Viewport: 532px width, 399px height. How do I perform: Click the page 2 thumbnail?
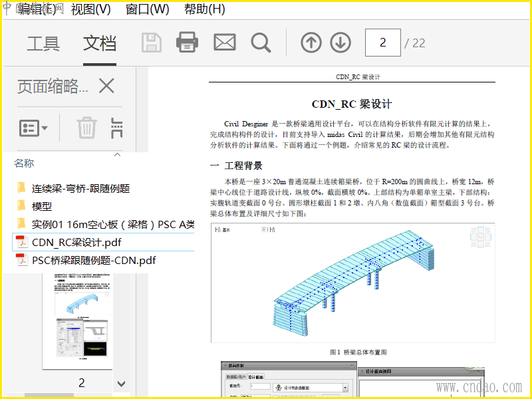78,321
